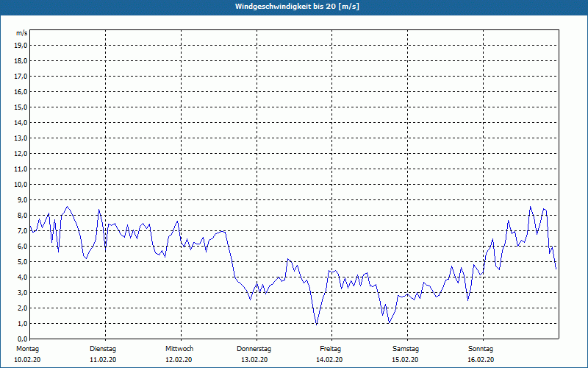Select the 16,0 axis value

coord(21,91)
